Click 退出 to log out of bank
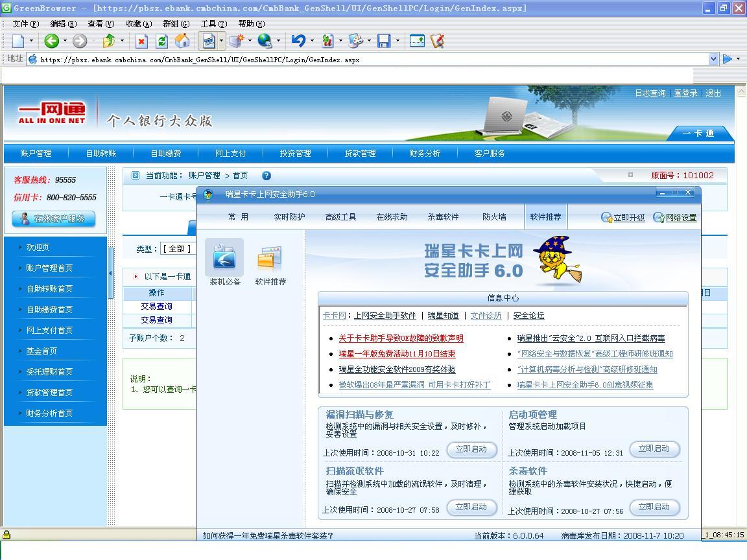 click(713, 93)
